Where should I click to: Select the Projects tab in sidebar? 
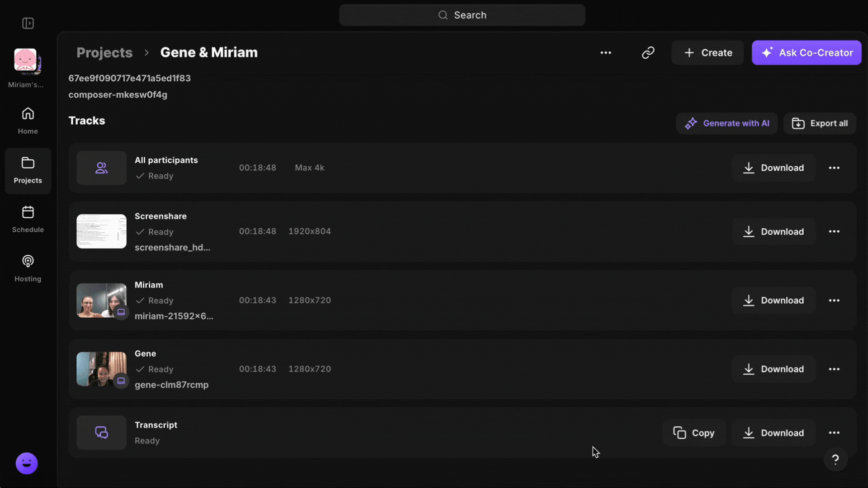pos(28,170)
